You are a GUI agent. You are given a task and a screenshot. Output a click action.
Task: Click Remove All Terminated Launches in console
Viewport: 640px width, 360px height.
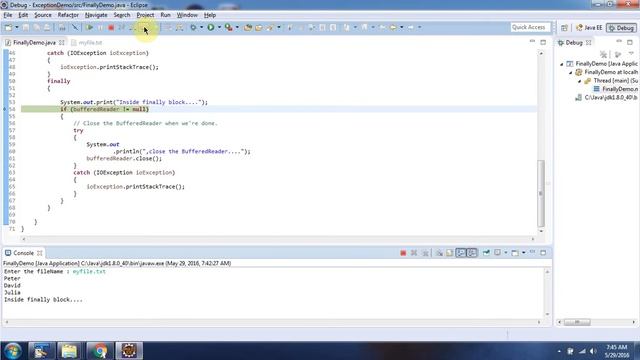[x=425, y=253]
